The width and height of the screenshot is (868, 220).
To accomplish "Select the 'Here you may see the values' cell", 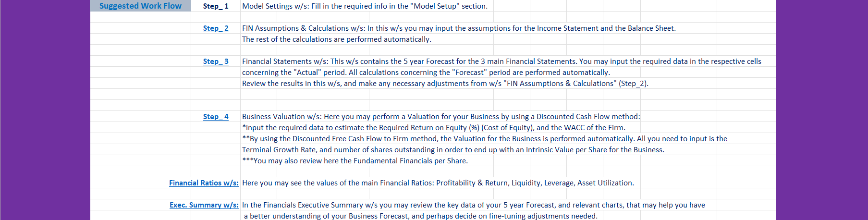I will 438,183.
